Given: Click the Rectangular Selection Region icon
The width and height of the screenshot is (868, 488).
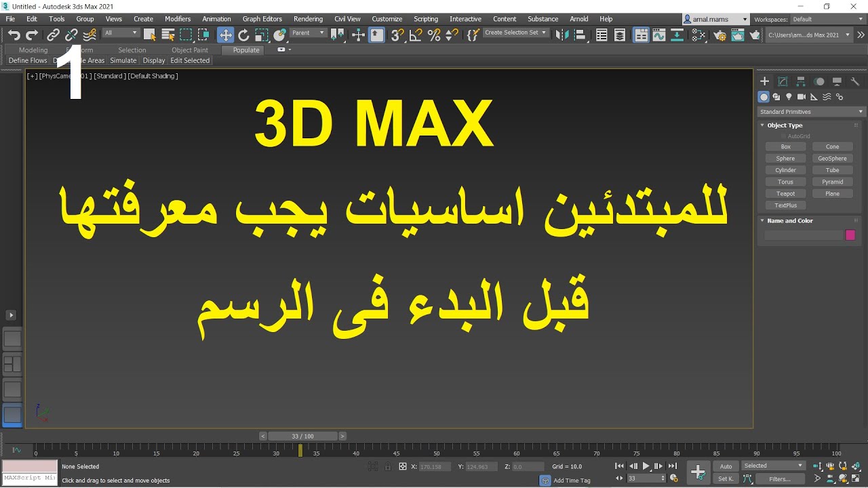Looking at the screenshot, I should [x=186, y=35].
